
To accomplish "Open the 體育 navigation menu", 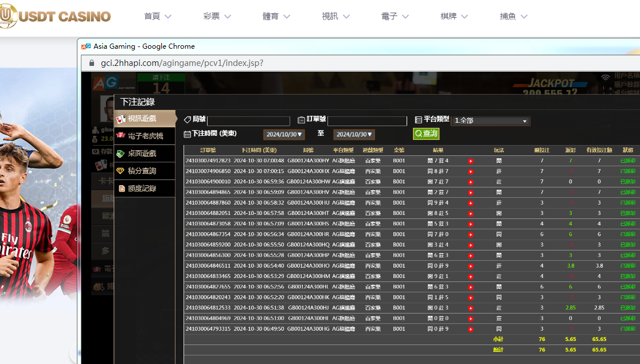I will (x=276, y=17).
